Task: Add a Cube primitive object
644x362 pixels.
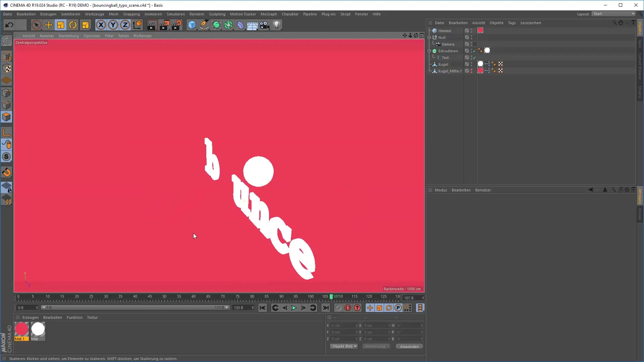Action: (x=192, y=25)
